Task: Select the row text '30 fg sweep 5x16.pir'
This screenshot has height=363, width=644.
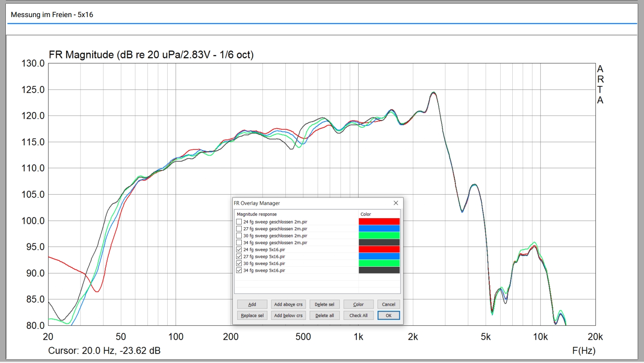Action: coord(264,263)
